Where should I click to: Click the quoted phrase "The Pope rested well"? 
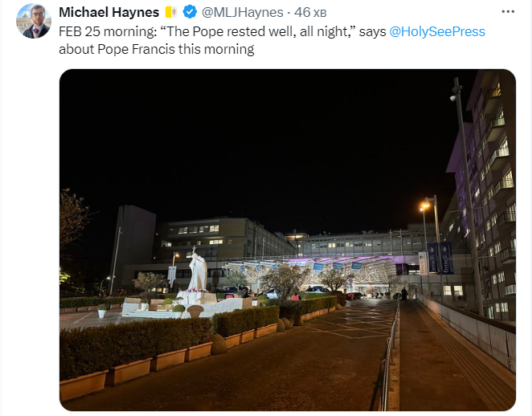224,31
